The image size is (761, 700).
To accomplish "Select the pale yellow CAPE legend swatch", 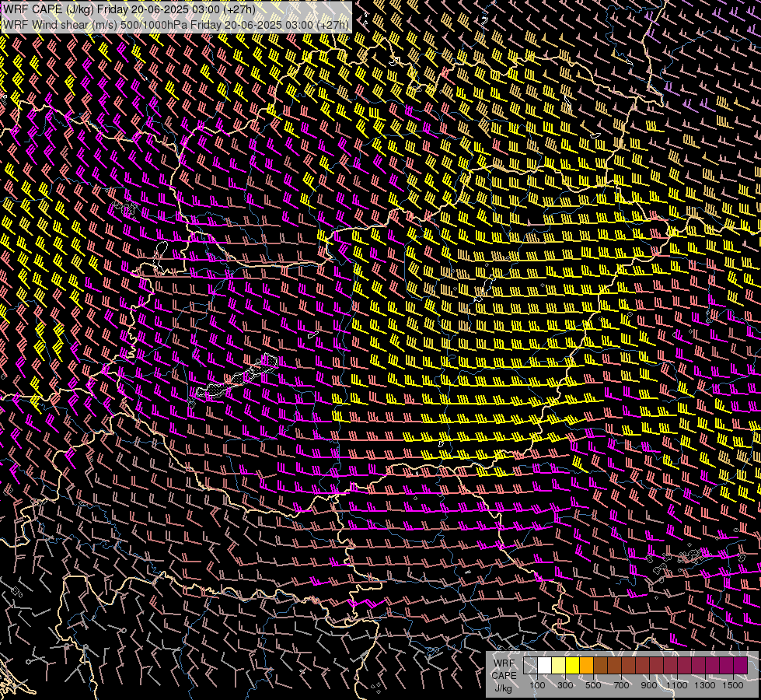I will [x=559, y=666].
